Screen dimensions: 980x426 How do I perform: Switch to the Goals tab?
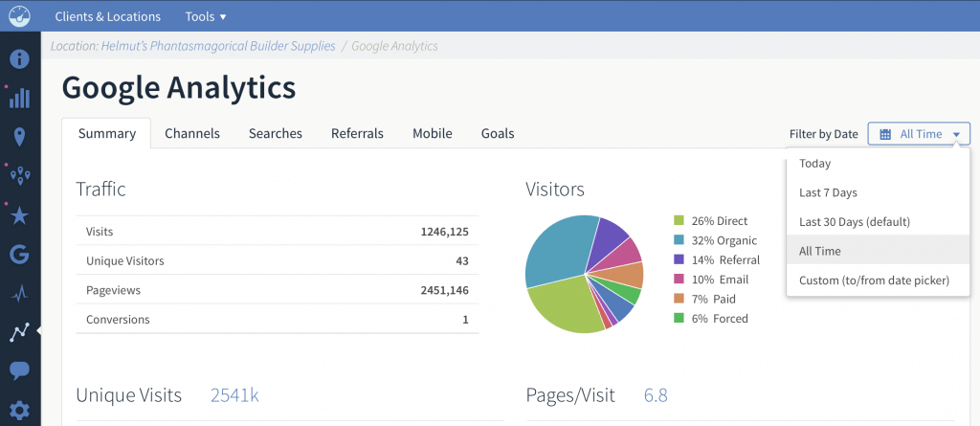(x=498, y=133)
